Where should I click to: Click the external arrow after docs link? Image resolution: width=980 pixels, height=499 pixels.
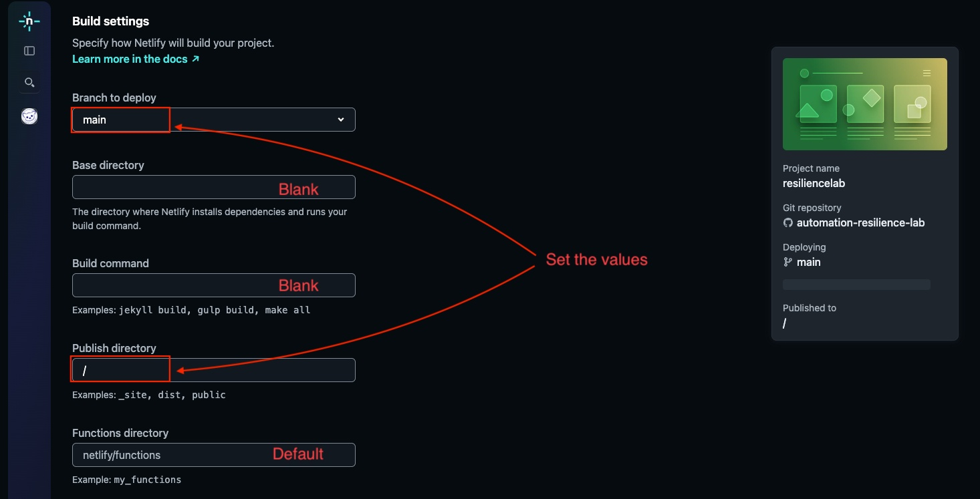point(196,59)
